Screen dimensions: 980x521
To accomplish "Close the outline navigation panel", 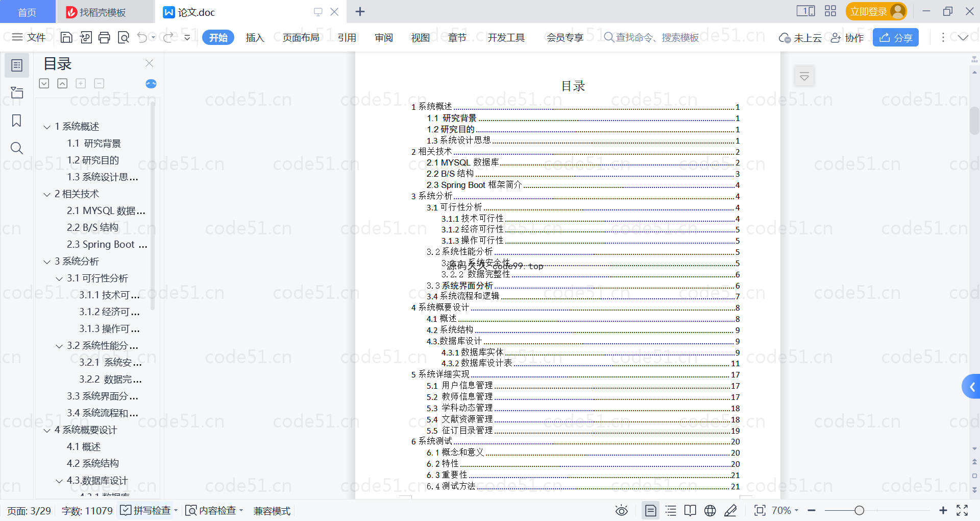I will (149, 63).
